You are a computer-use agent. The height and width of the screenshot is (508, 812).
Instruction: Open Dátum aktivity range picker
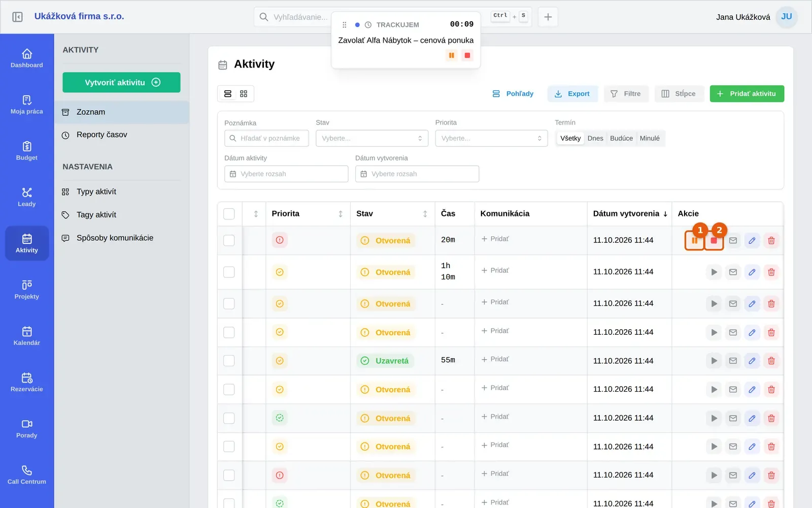286,174
